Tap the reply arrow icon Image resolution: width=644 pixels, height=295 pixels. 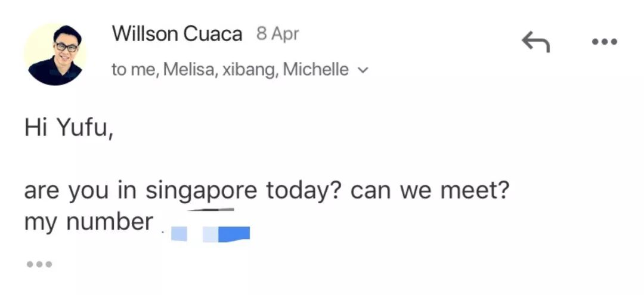(x=535, y=42)
